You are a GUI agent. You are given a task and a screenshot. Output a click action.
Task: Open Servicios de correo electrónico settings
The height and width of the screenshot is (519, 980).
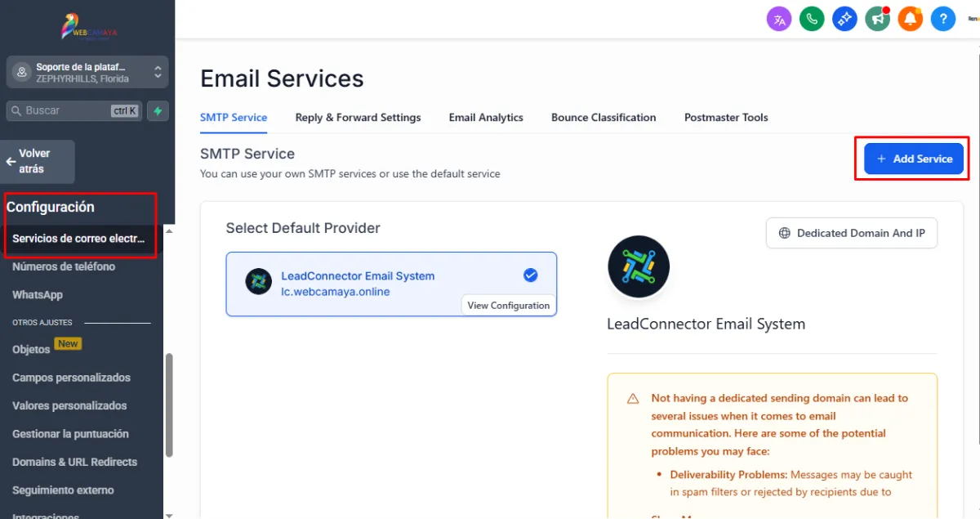tap(78, 239)
